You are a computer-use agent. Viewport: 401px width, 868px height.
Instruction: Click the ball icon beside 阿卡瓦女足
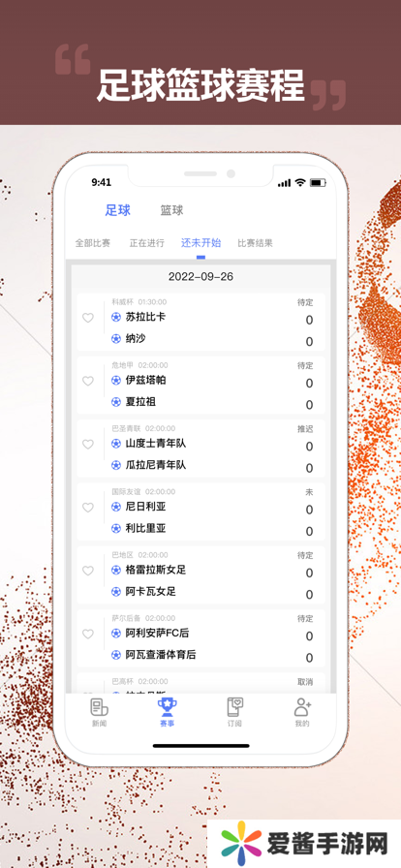point(116,592)
